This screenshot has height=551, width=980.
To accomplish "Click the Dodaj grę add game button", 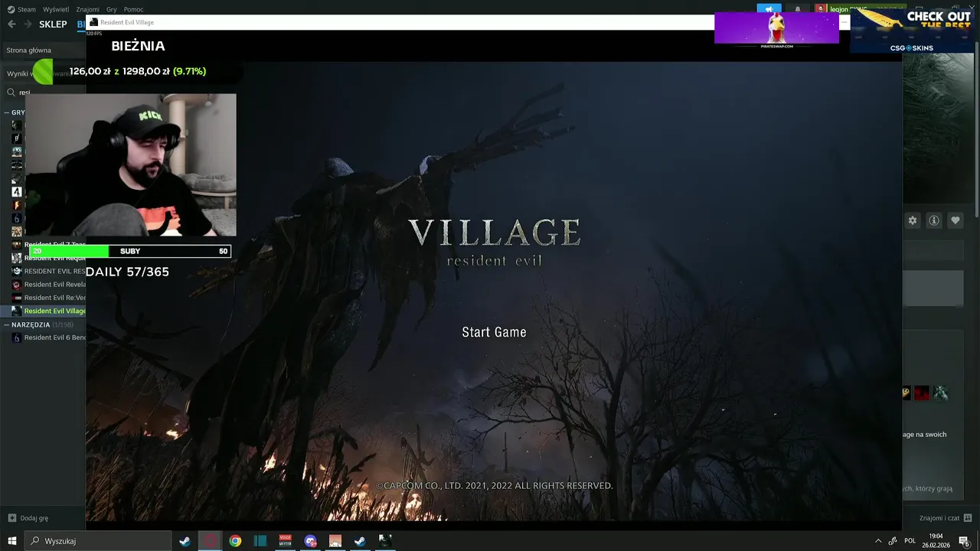I will (x=28, y=518).
